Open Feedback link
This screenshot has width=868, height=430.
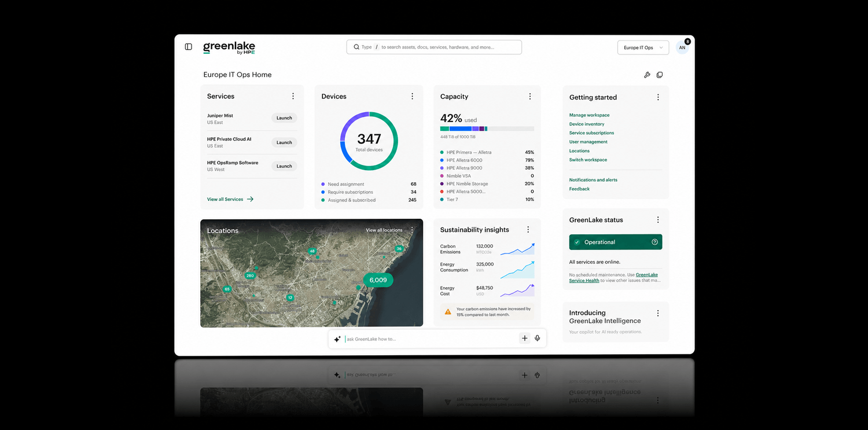pyautogui.click(x=579, y=189)
